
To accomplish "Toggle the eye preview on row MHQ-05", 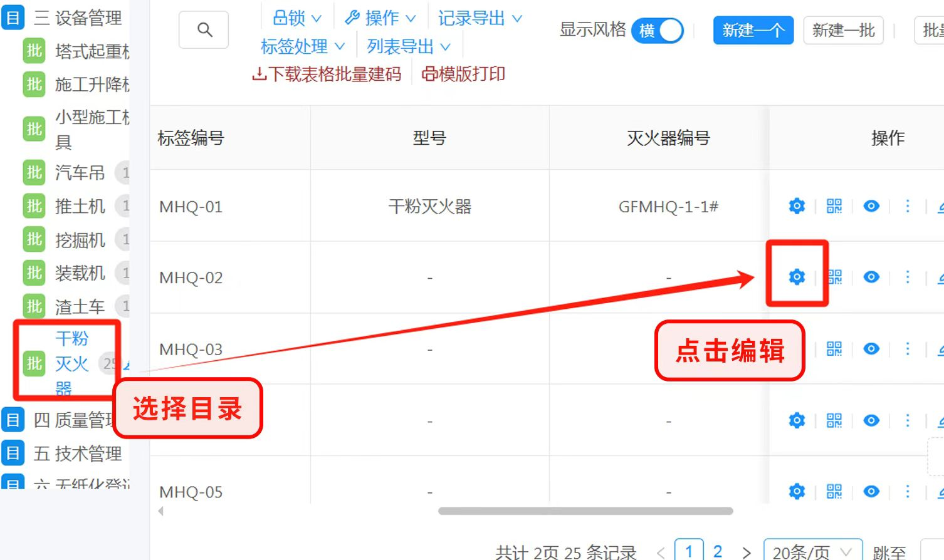I will tap(871, 491).
